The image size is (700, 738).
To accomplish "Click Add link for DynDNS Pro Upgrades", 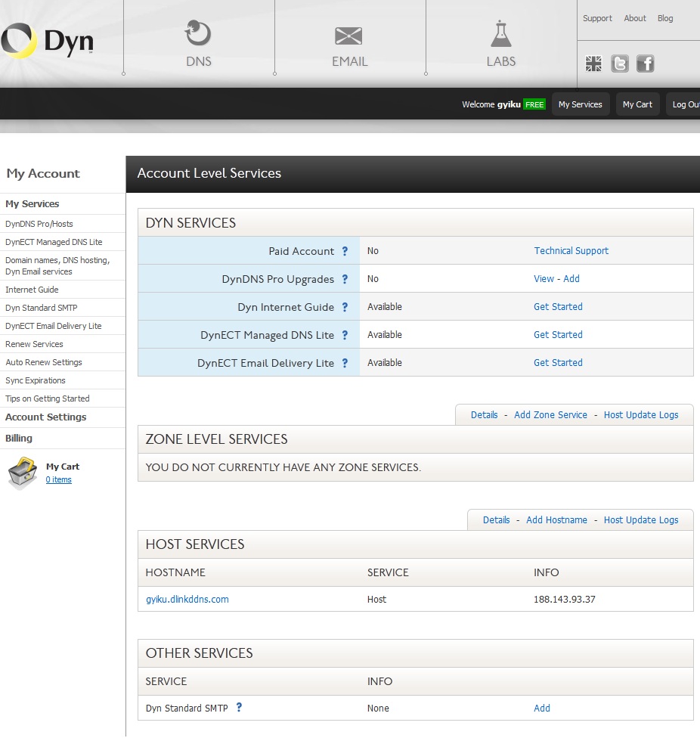I will click(x=571, y=278).
